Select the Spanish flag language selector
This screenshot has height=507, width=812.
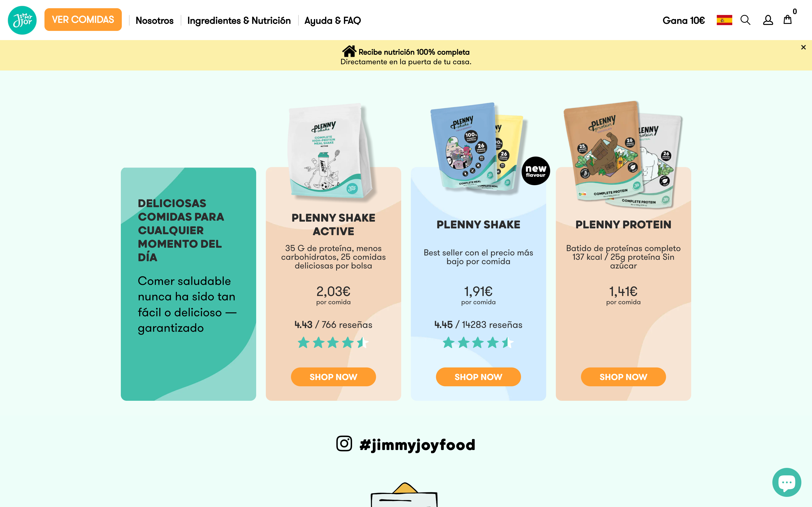click(724, 20)
